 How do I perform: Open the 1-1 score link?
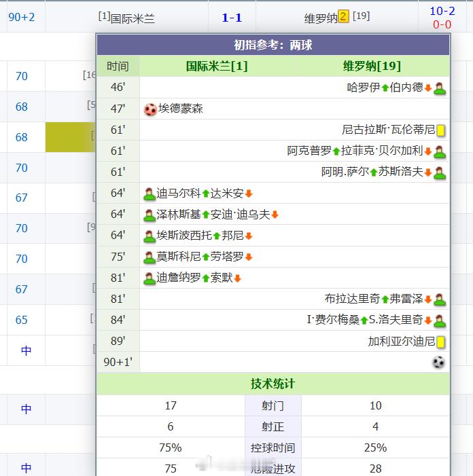232,18
